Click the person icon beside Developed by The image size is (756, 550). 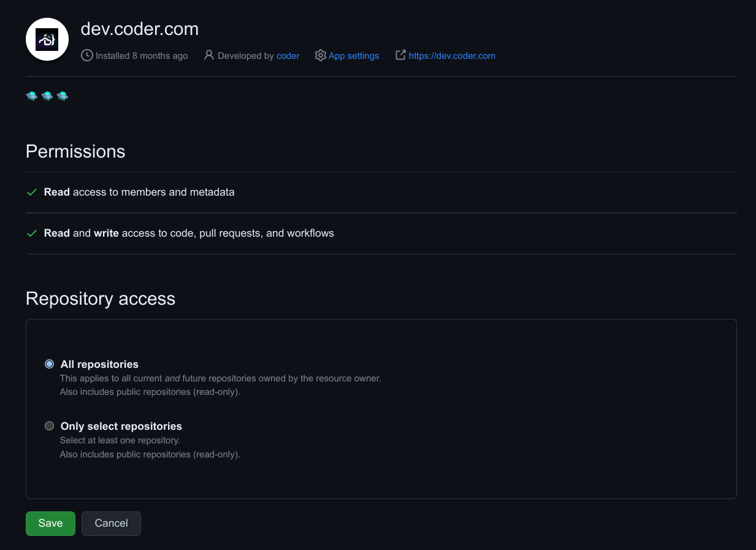(208, 55)
